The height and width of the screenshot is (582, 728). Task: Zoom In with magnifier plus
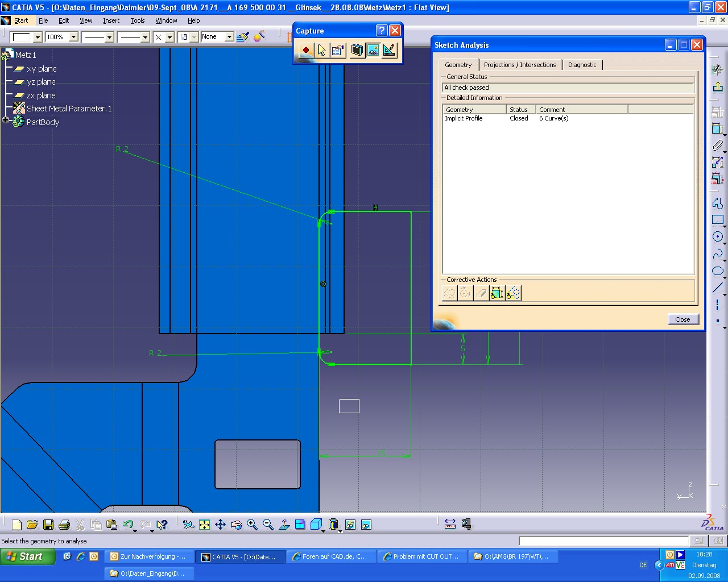[253, 525]
